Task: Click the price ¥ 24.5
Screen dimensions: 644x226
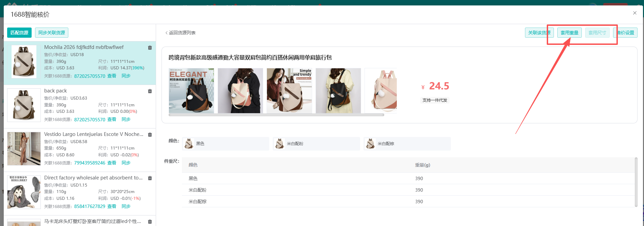Action: [x=435, y=86]
